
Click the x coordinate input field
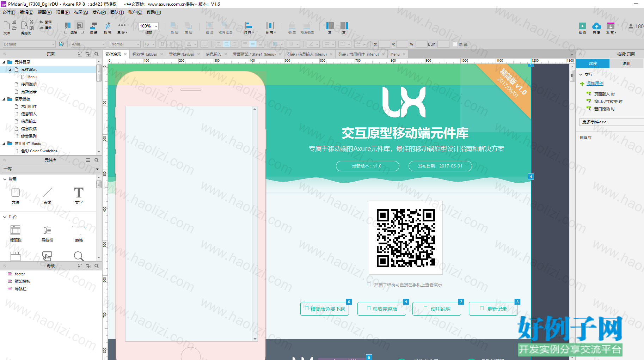(x=384, y=44)
